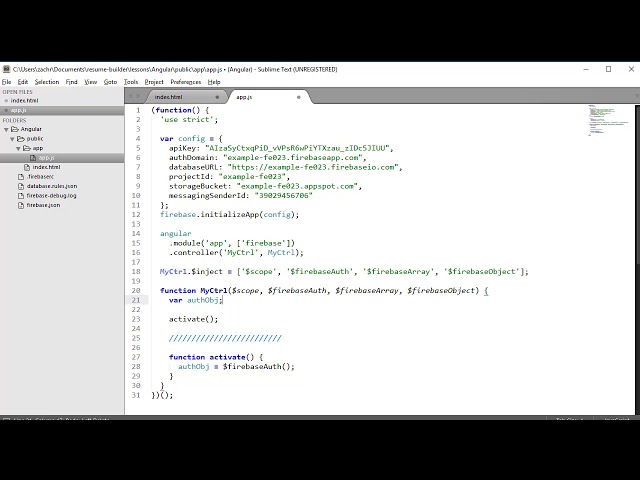Select index.html under Open Files
This screenshot has height=480, width=640.
click(24, 100)
